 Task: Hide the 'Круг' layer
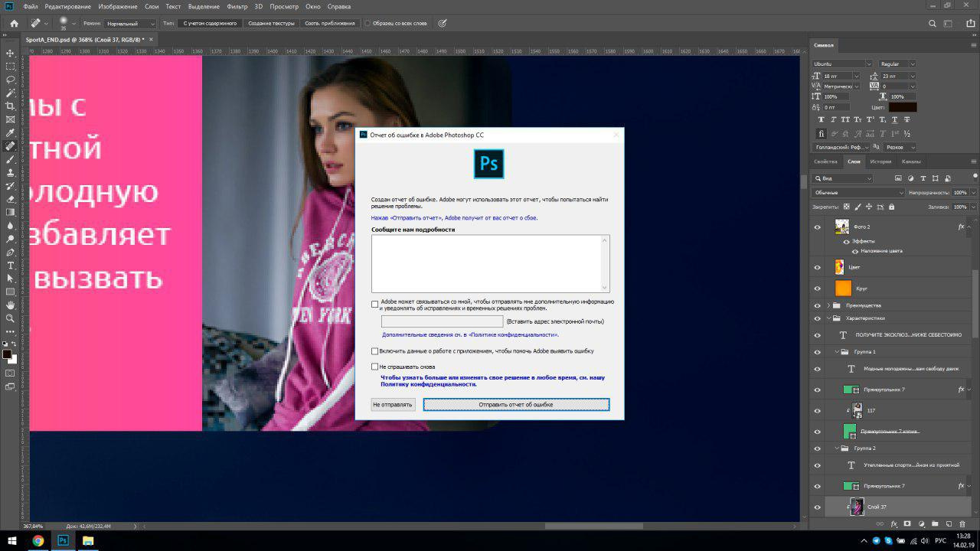[x=818, y=289]
